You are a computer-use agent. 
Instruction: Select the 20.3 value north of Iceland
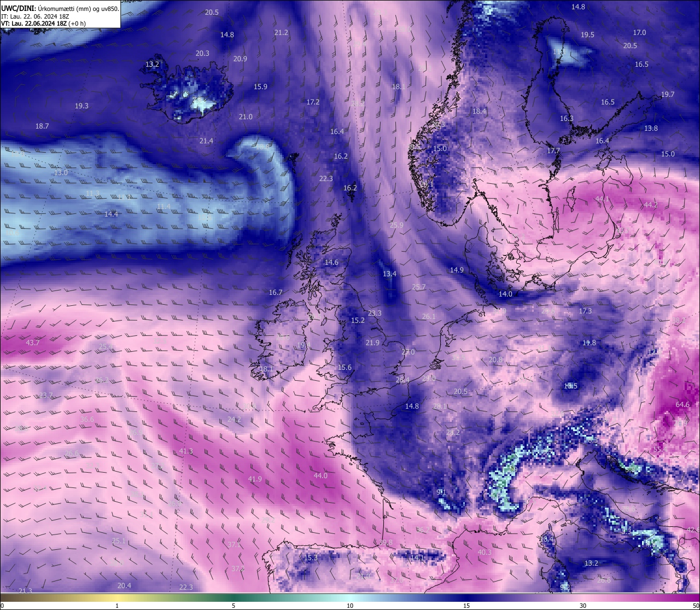click(x=202, y=54)
